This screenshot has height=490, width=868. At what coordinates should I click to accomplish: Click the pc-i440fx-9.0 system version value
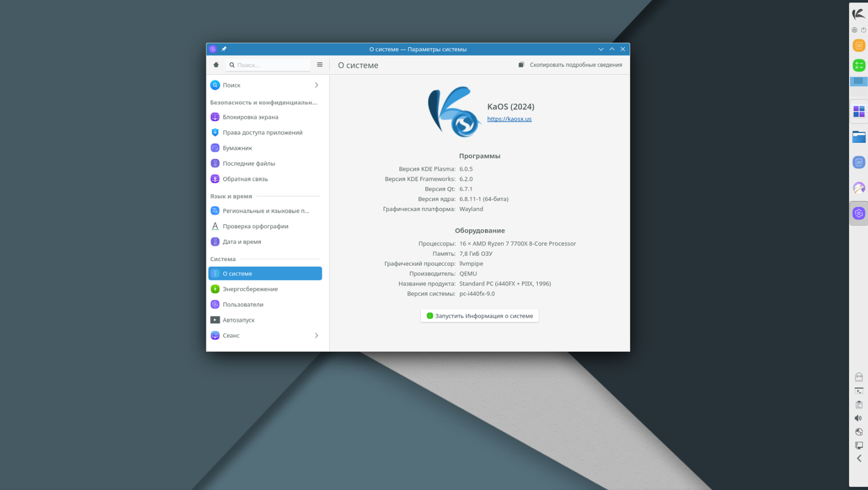477,294
